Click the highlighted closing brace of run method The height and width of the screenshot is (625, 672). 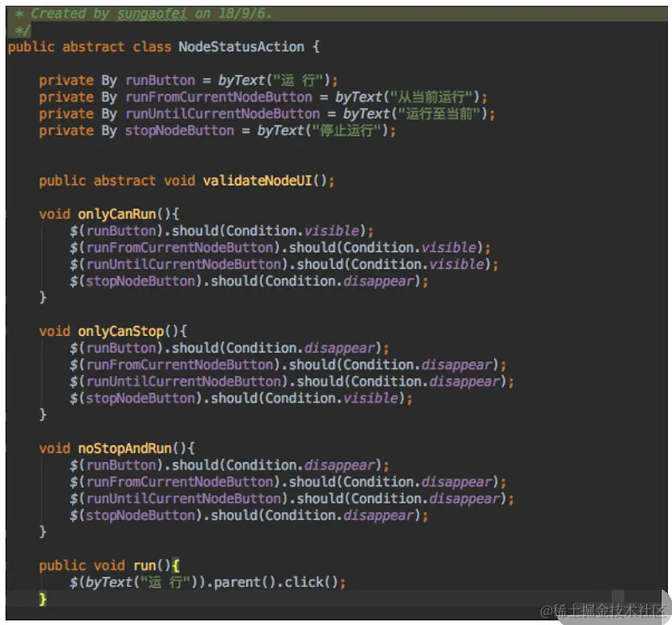point(43,599)
